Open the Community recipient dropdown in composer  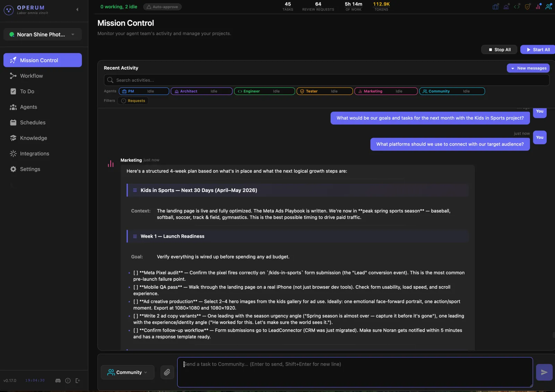coord(127,372)
